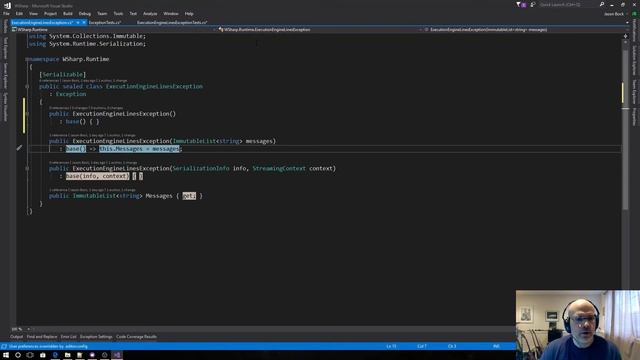Viewport: 640px width, 360px height.
Task: Open the View menu
Action: tap(33, 13)
